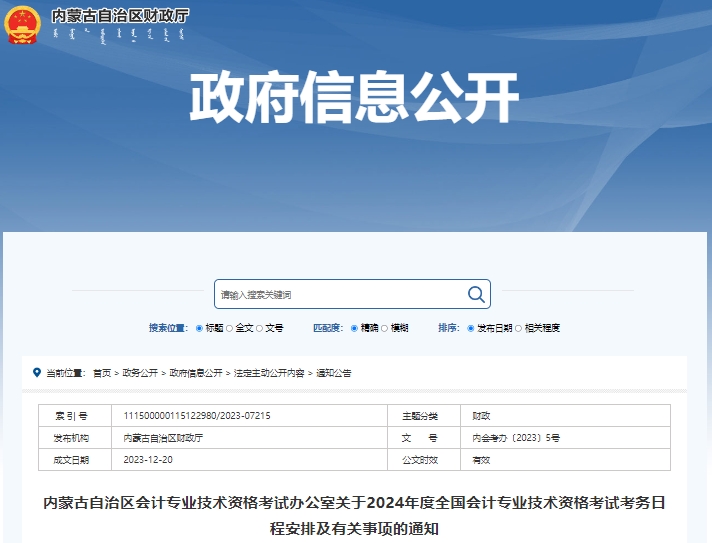Sort results by 相关程度
The height and width of the screenshot is (543, 712).
pyautogui.click(x=519, y=328)
